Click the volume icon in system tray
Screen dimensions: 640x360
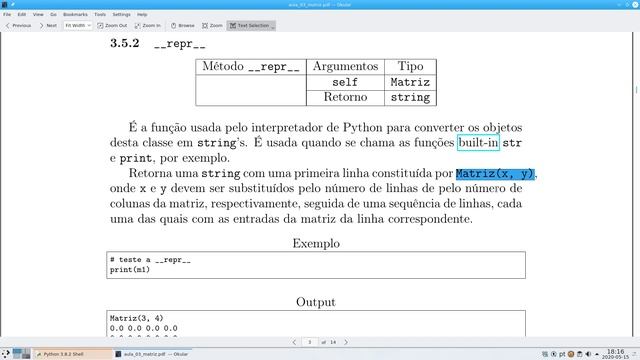click(x=588, y=354)
